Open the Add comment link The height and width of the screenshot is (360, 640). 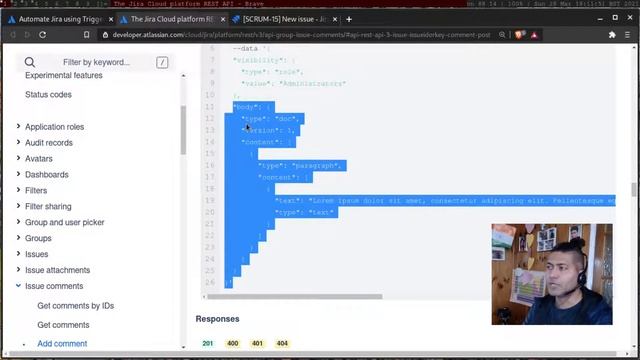(x=62, y=343)
